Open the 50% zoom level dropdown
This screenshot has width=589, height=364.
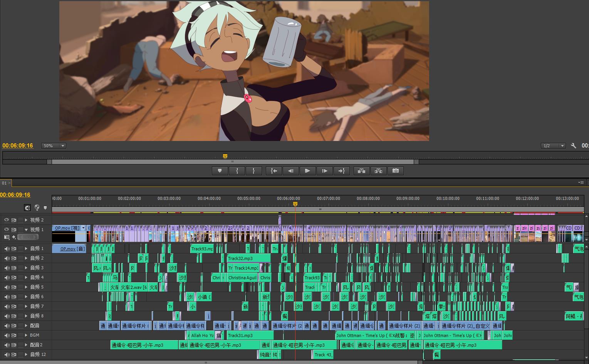[54, 146]
